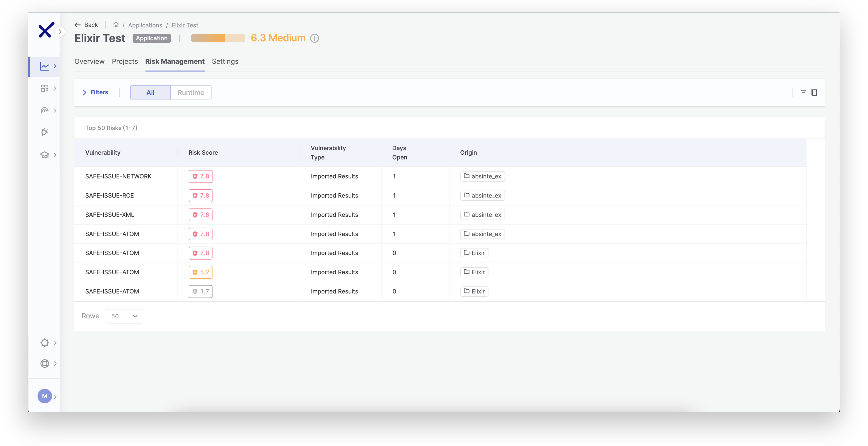Viewport: 868px width, 446px height.
Task: Click the analytics chart sidebar icon
Action: coord(45,66)
